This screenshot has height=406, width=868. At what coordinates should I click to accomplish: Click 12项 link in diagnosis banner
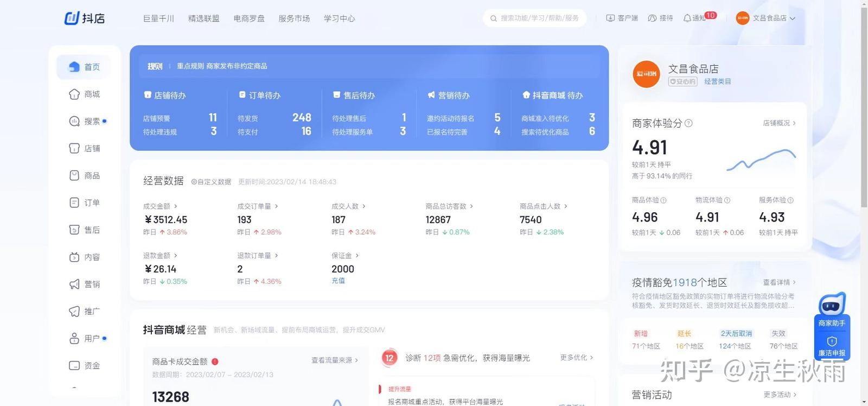tap(432, 358)
